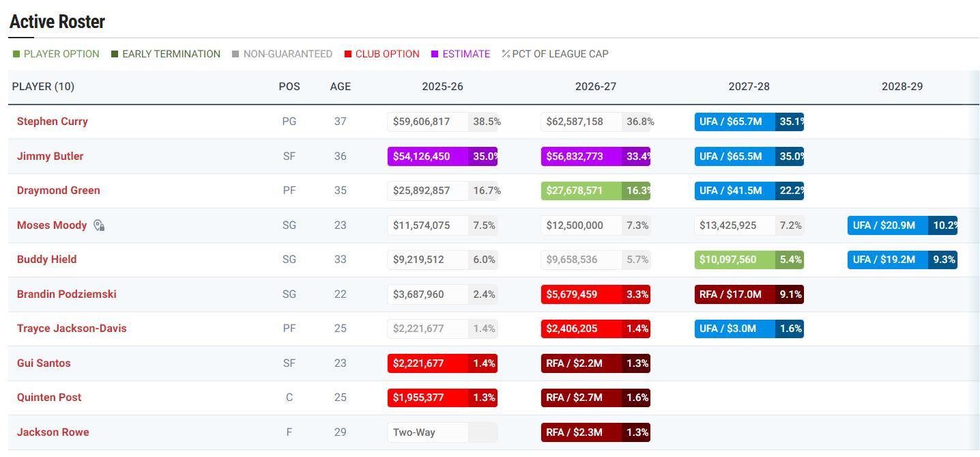Select the Draymond Green name link
Viewport: 980px width, 457px height.
(x=58, y=191)
